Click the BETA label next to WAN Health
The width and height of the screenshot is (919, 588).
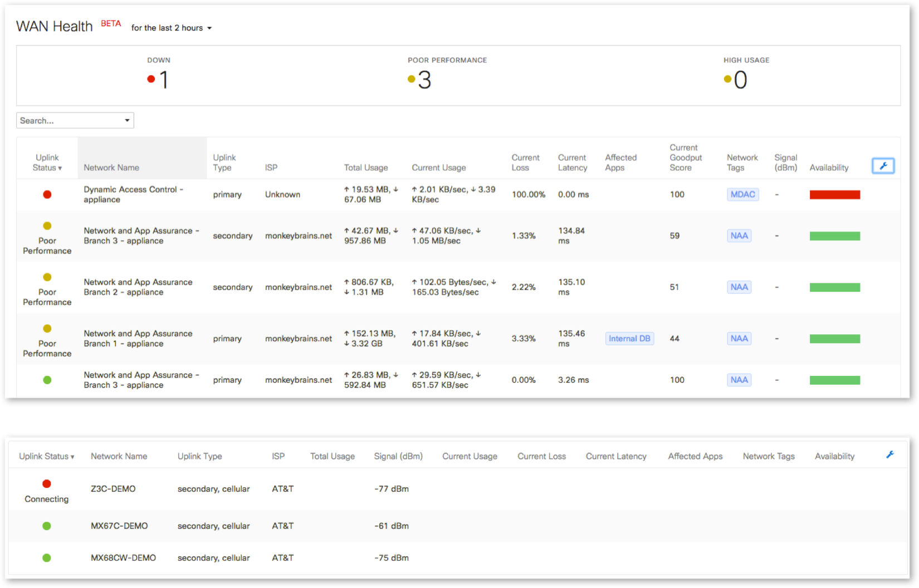coord(111,23)
